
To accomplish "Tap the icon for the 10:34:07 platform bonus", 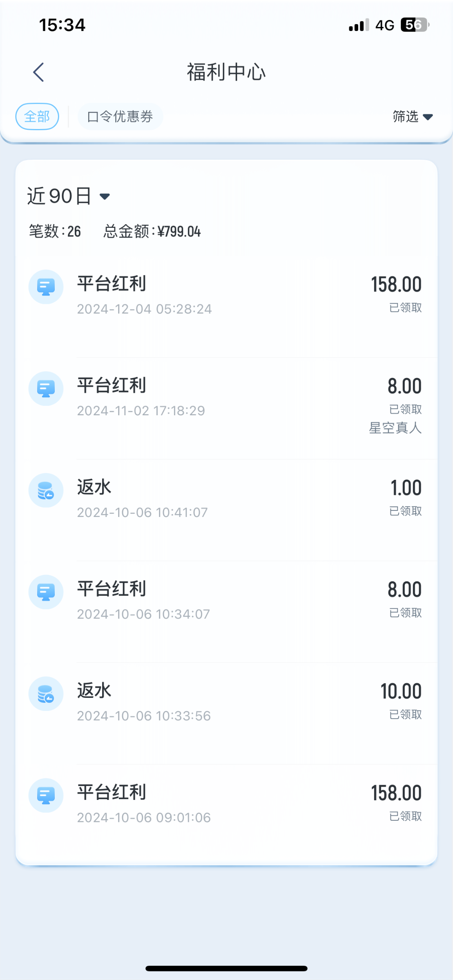I will point(46,592).
